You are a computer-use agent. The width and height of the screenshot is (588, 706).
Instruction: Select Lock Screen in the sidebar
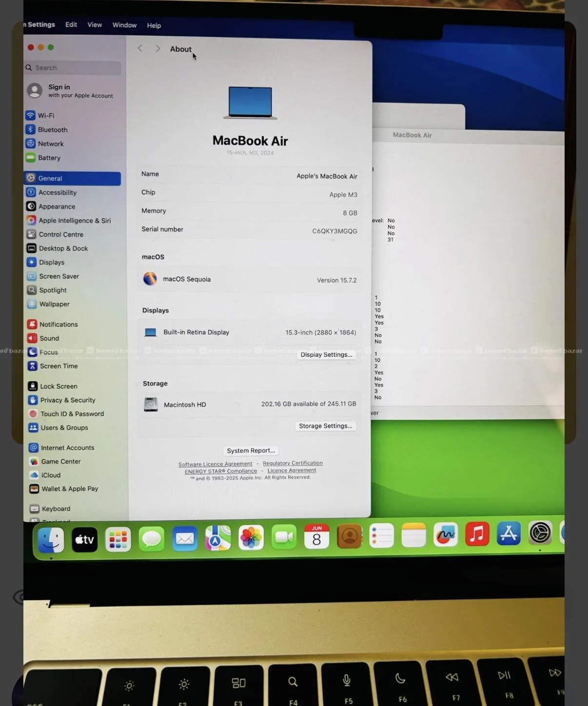(x=53, y=386)
